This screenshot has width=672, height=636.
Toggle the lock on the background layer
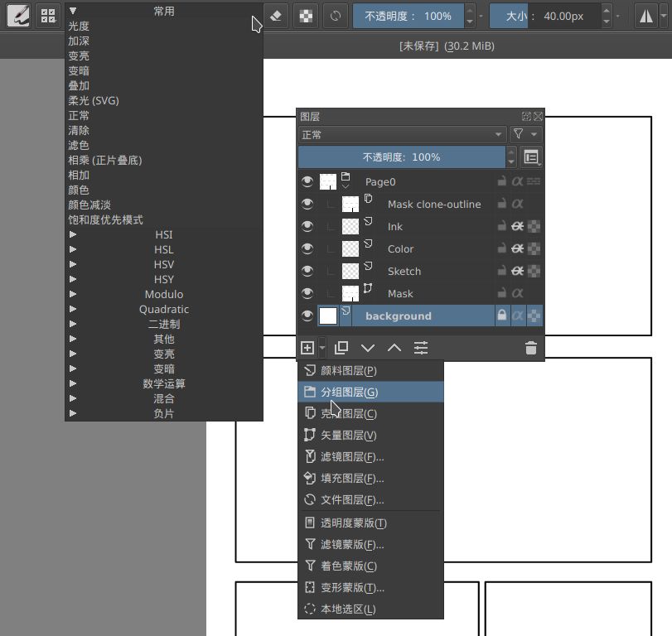coord(501,316)
